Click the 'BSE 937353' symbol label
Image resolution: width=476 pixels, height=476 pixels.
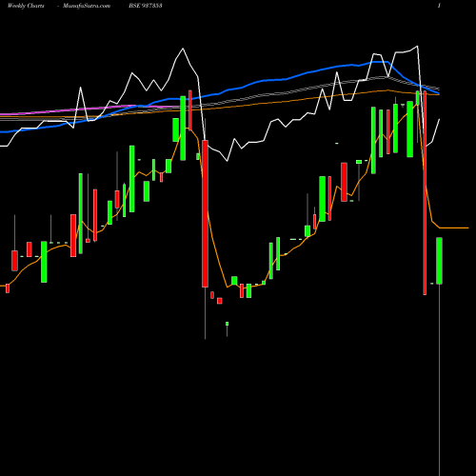(x=146, y=6)
